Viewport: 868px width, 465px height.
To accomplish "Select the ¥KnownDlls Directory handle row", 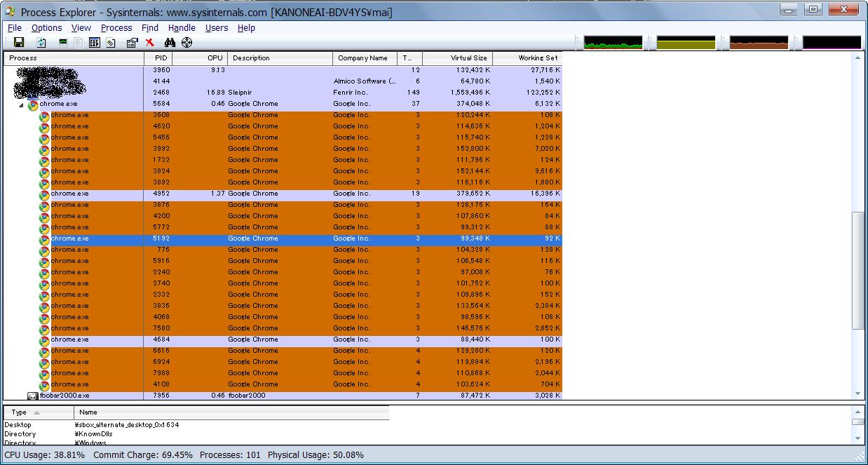I will 196,434.
